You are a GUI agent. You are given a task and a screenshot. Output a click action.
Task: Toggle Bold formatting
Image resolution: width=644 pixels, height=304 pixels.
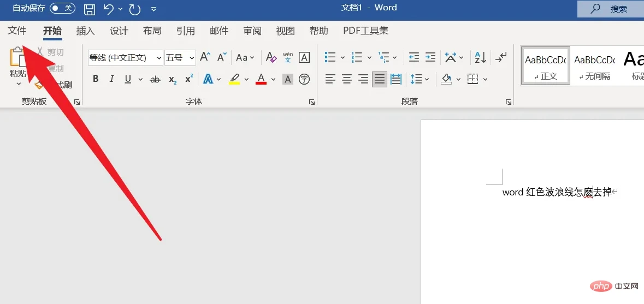(96, 79)
